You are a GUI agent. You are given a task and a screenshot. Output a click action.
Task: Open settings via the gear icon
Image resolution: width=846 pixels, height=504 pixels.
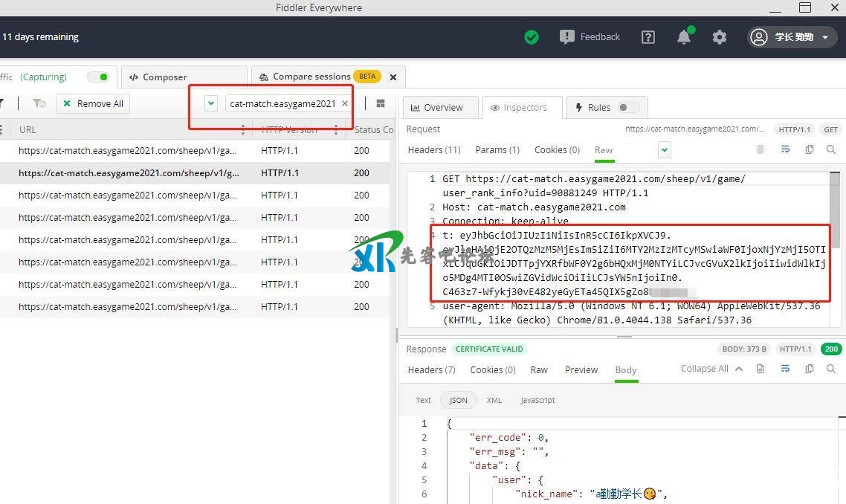[x=719, y=37]
